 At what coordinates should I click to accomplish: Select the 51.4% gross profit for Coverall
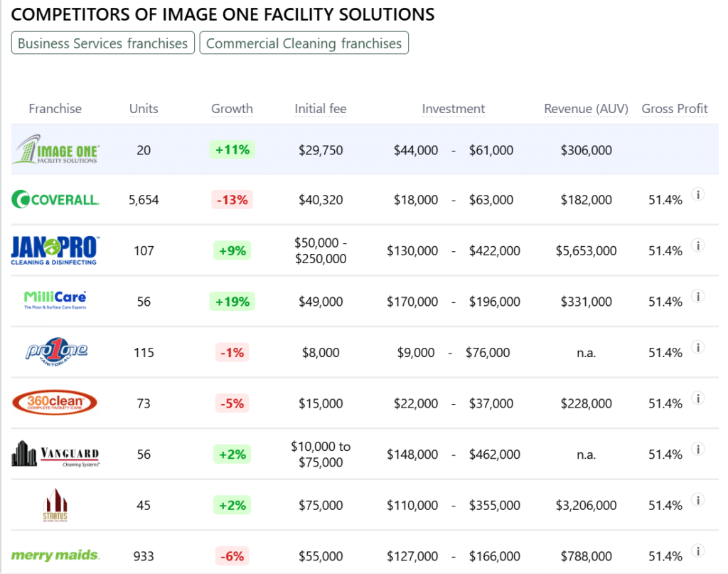pos(665,200)
